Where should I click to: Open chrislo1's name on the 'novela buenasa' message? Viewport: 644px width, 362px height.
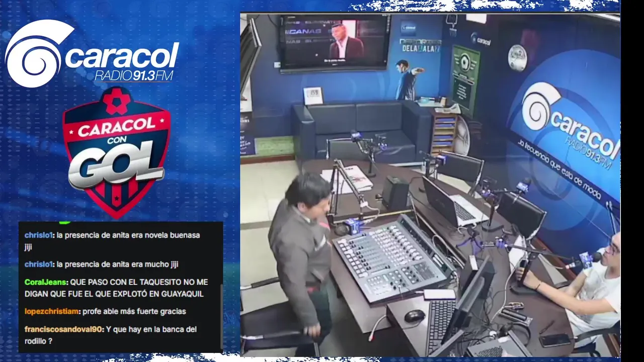(x=39, y=235)
